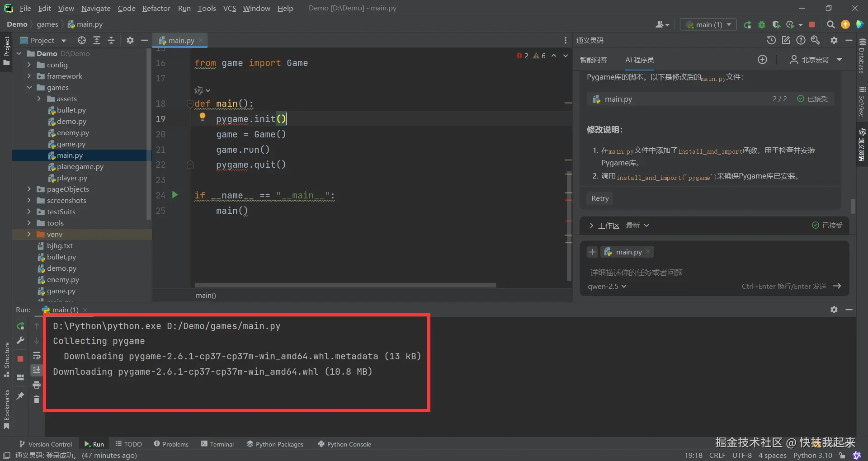Open the VCS menu
Image resolution: width=868 pixels, height=461 pixels.
pos(230,8)
